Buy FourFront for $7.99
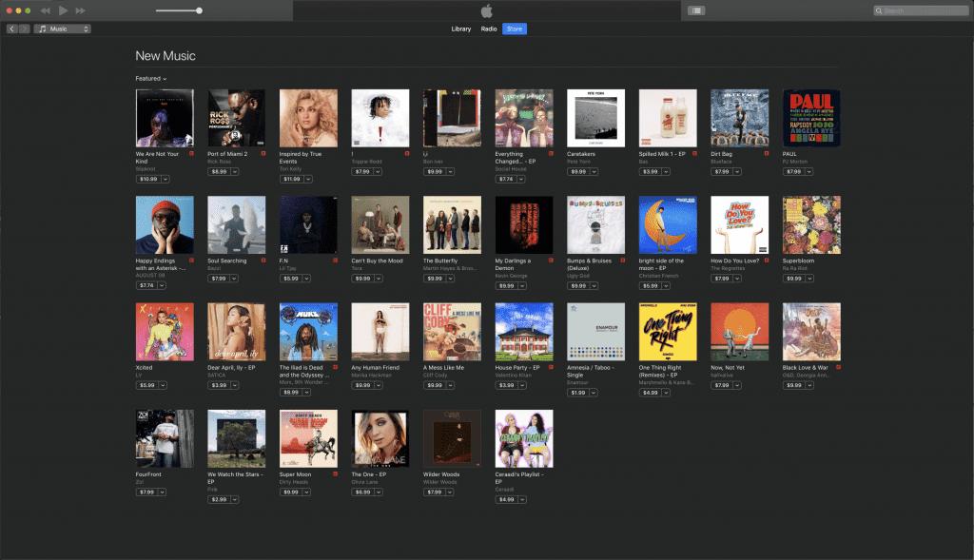Viewport: 974px width, 560px height. [x=146, y=492]
